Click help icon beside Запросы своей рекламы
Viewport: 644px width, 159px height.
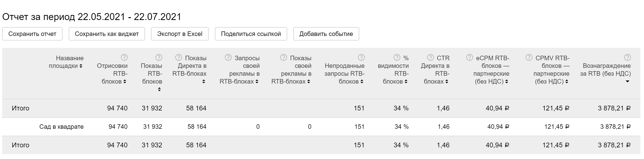coord(228,58)
